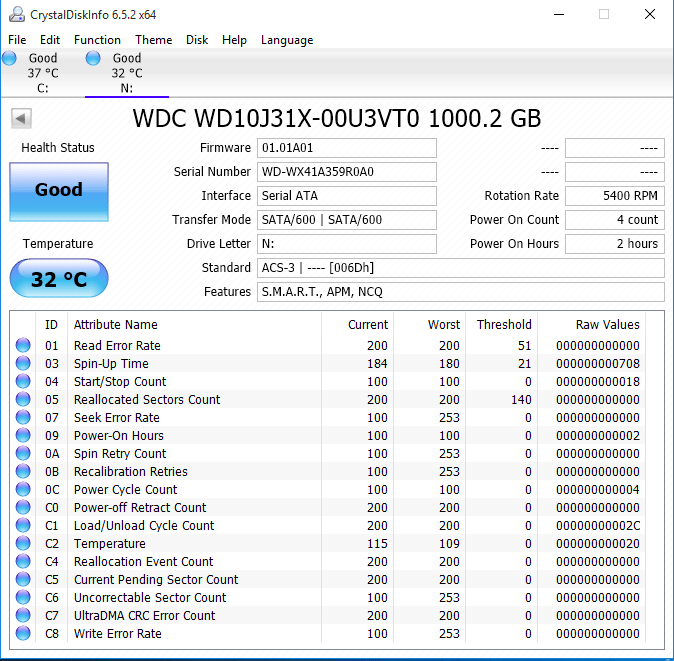
Task: Click the Good health status button
Action: 59,192
